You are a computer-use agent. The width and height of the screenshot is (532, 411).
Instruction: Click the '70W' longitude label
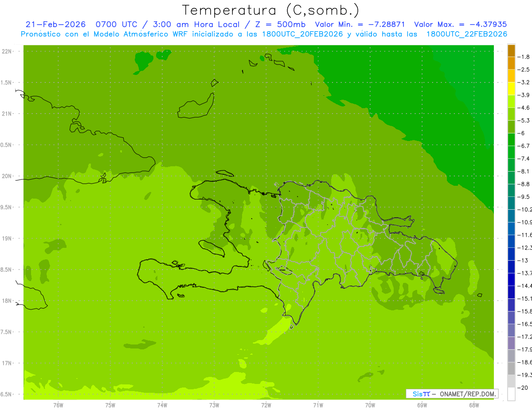[370, 405]
